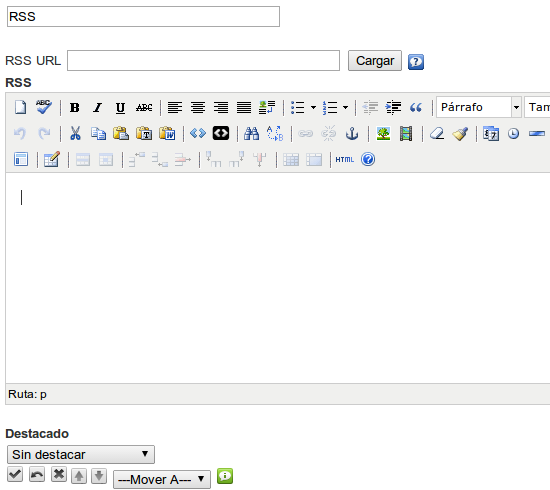Click the cut scissors icon
550x490 pixels.
coord(75,134)
